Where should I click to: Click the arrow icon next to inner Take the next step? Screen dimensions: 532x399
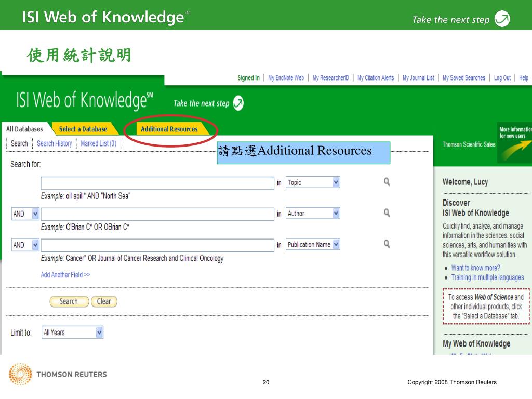238,103
